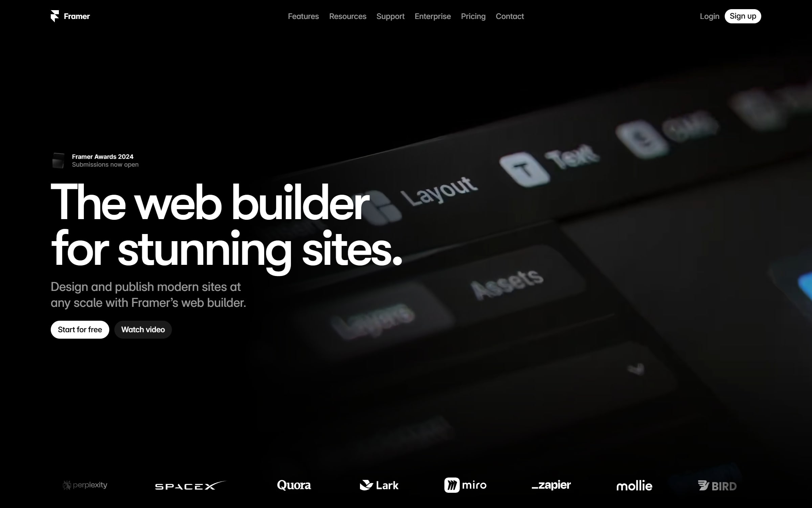
Task: Click the Perplexity logo icon
Action: (66, 485)
